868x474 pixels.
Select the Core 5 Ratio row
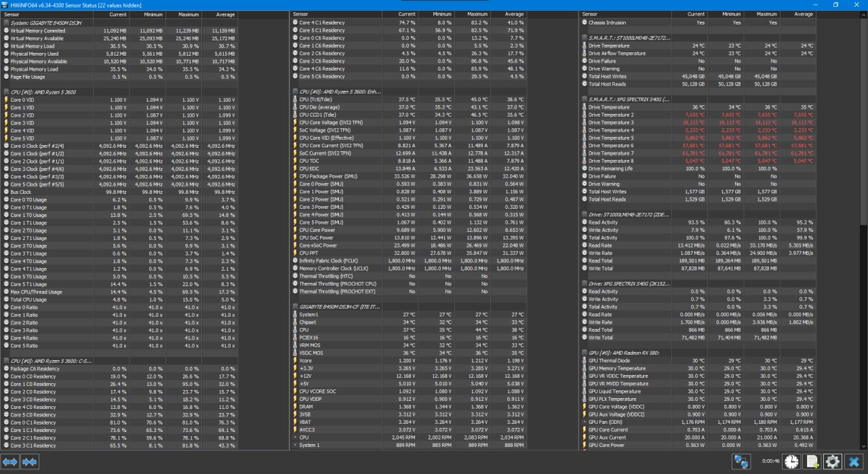pos(119,346)
